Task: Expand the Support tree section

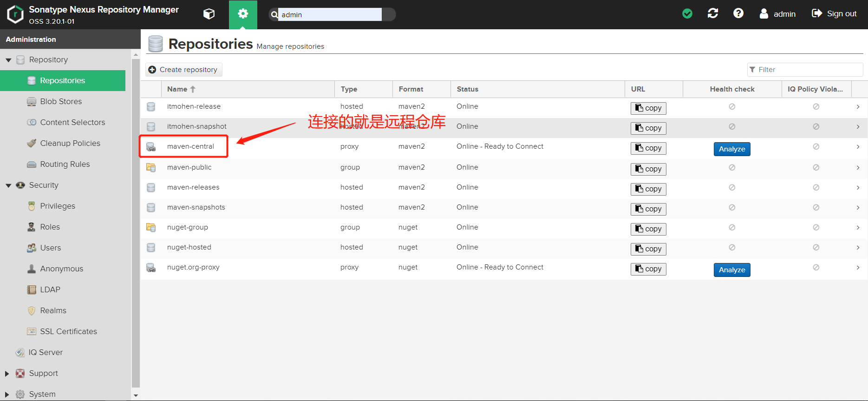Action: tap(7, 374)
